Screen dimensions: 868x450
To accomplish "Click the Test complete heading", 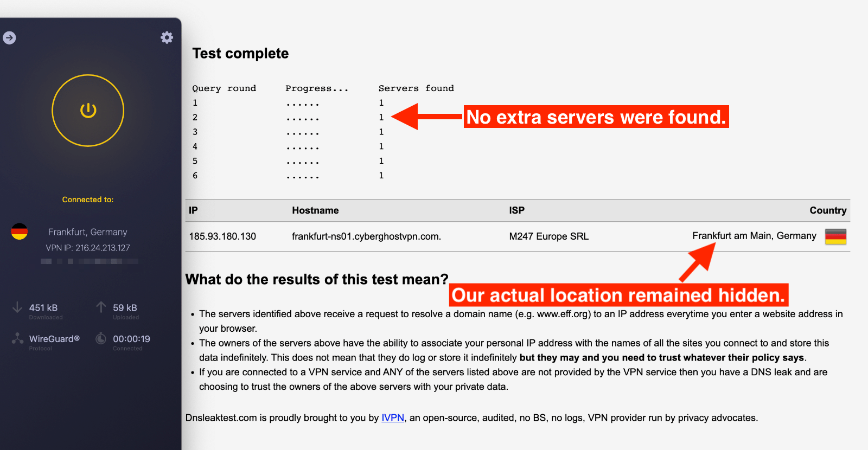I will (x=240, y=53).
